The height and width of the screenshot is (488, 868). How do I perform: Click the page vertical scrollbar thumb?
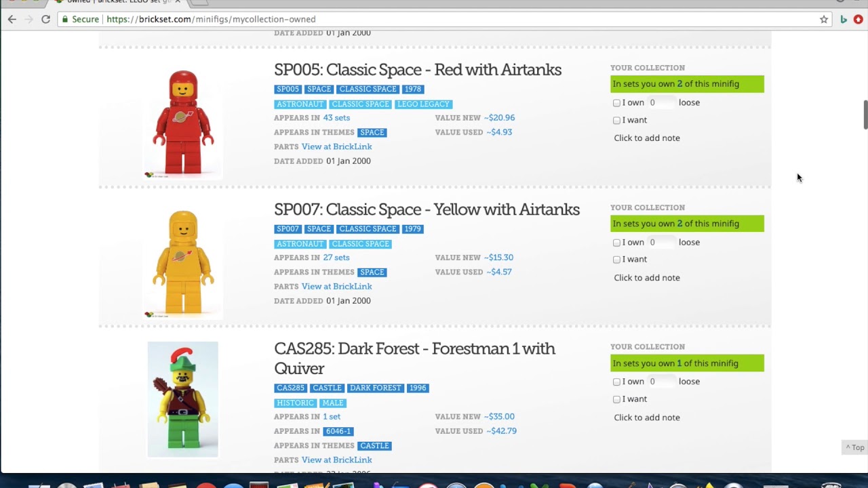[x=865, y=115]
